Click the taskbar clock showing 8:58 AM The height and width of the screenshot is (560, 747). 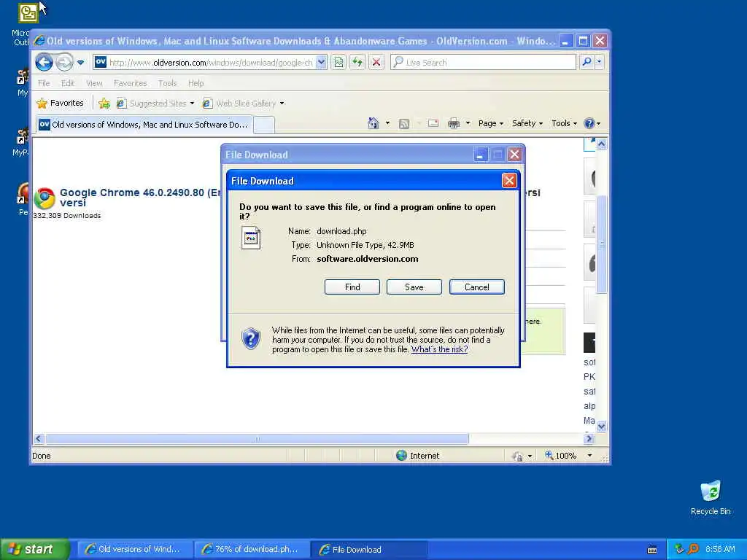point(720,549)
